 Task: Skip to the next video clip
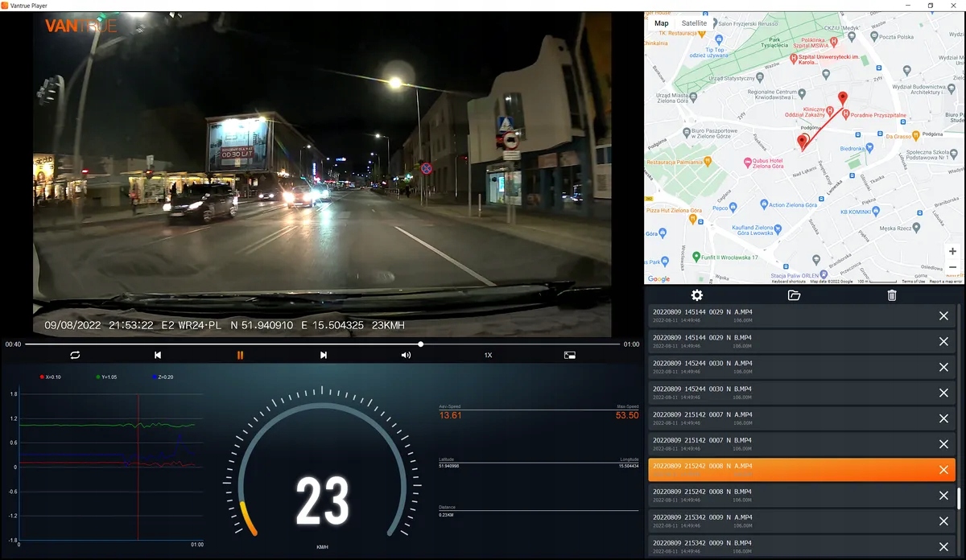tap(324, 355)
